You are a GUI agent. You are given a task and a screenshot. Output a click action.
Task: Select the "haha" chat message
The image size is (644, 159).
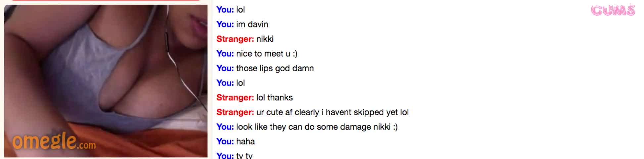click(236, 141)
